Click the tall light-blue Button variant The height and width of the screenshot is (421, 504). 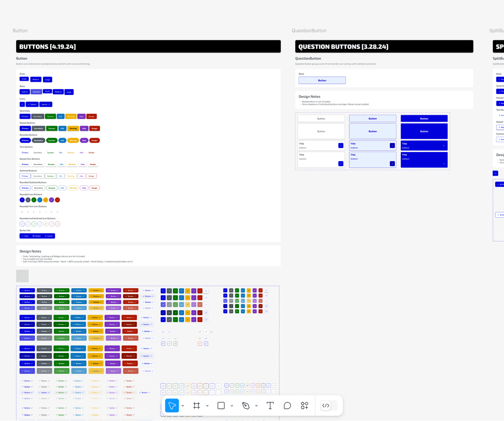[x=373, y=131]
